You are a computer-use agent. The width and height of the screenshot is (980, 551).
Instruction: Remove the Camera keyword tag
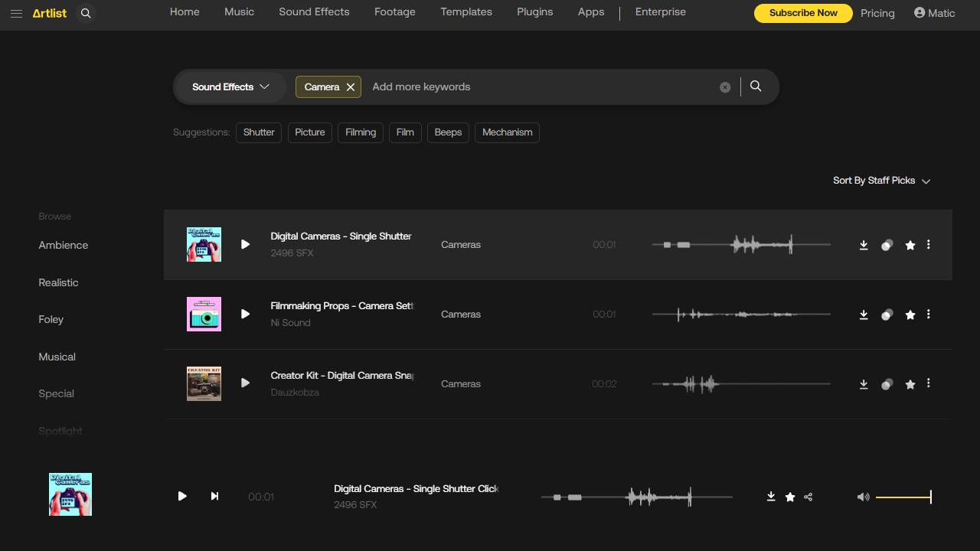[x=351, y=87]
